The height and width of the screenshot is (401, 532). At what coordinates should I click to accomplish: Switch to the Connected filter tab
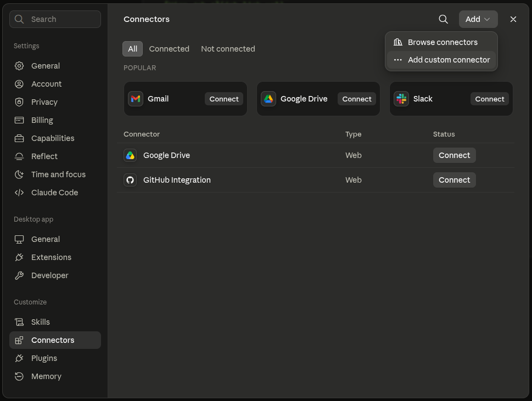(169, 49)
